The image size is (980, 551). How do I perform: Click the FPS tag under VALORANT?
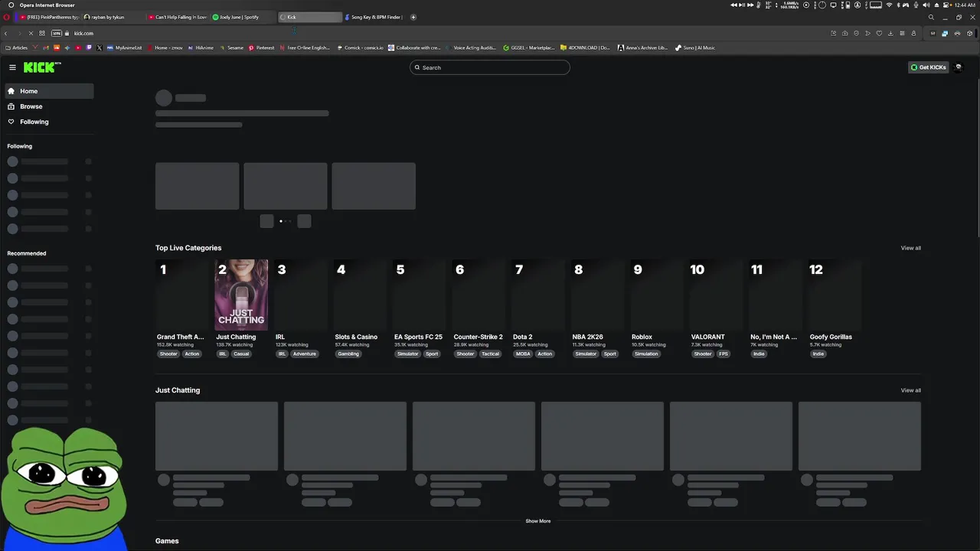pyautogui.click(x=724, y=354)
